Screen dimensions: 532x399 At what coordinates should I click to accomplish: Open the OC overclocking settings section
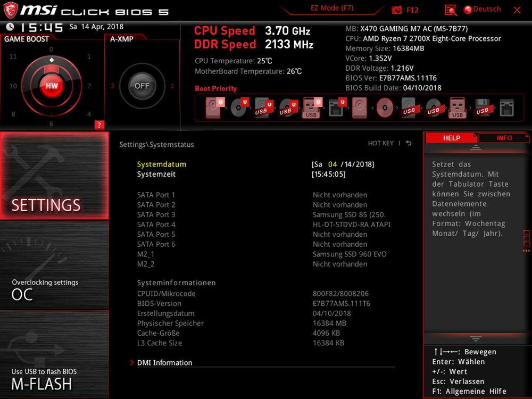tap(54, 265)
